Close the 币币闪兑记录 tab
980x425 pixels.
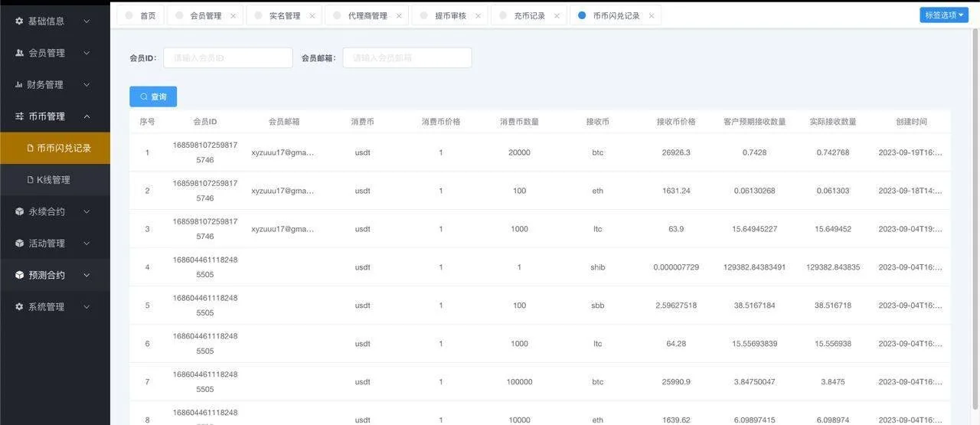[x=651, y=16]
